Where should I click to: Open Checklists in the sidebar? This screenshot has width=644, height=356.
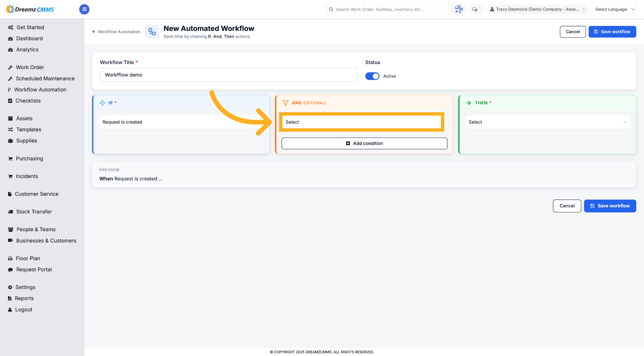pos(28,101)
